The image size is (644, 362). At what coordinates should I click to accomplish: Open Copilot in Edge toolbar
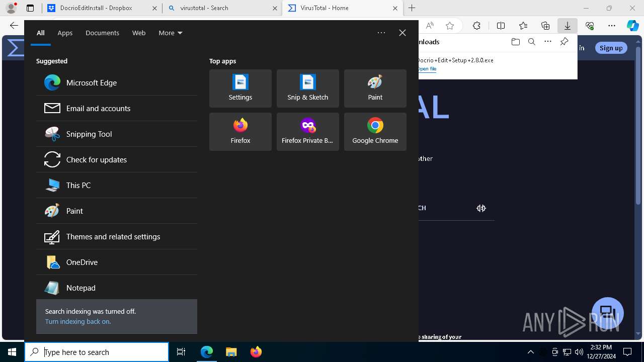point(632,26)
